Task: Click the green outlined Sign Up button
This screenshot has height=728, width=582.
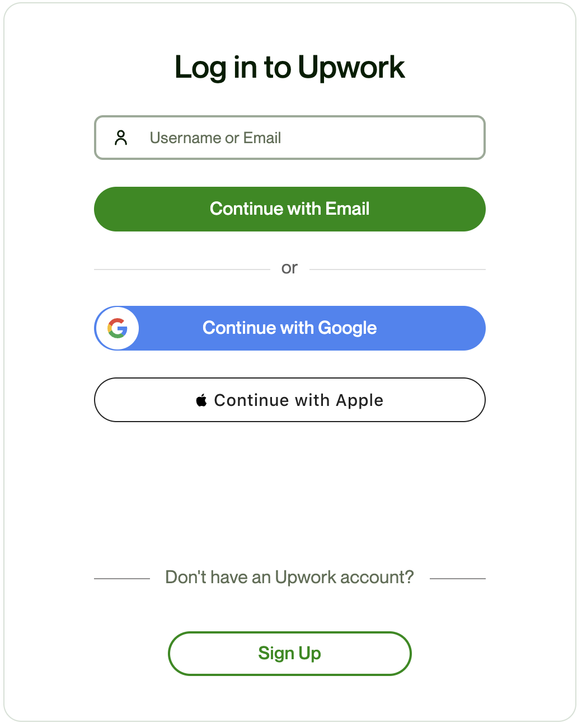Action: (290, 653)
